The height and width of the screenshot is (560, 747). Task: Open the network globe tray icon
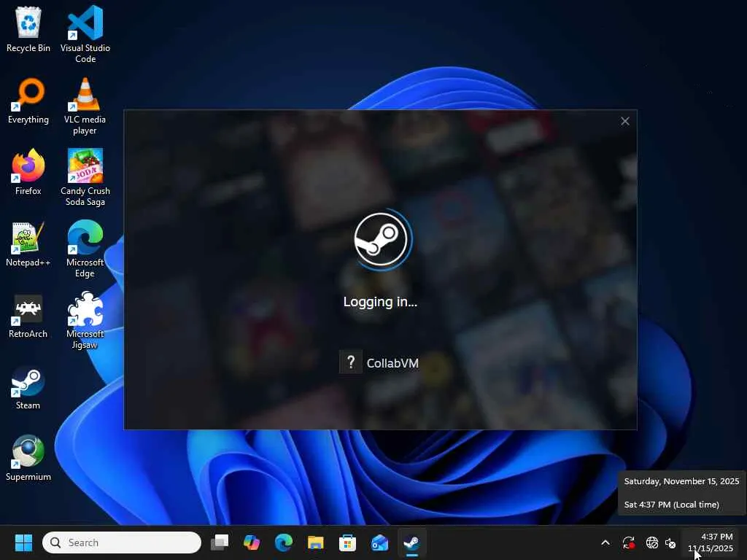(651, 542)
